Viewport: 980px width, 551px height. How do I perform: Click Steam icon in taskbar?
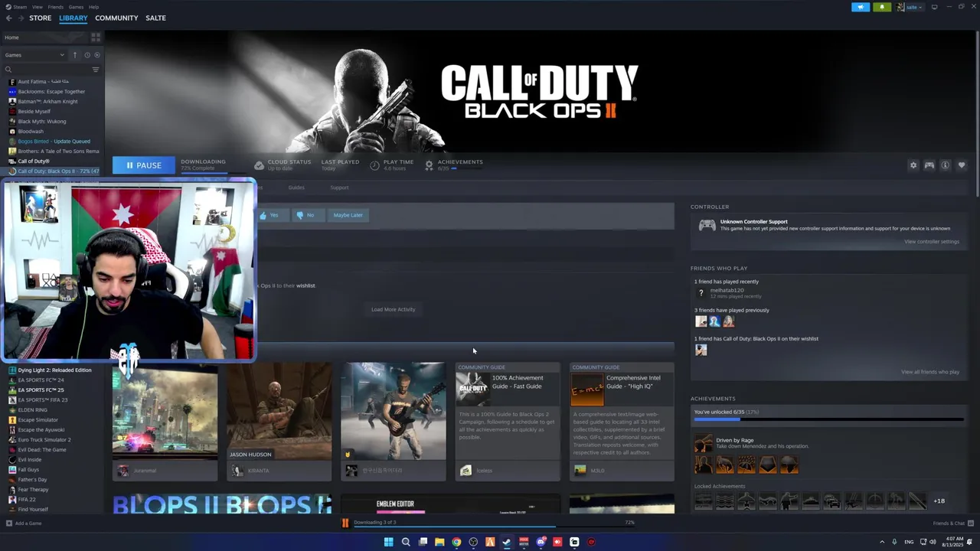pyautogui.click(x=507, y=542)
